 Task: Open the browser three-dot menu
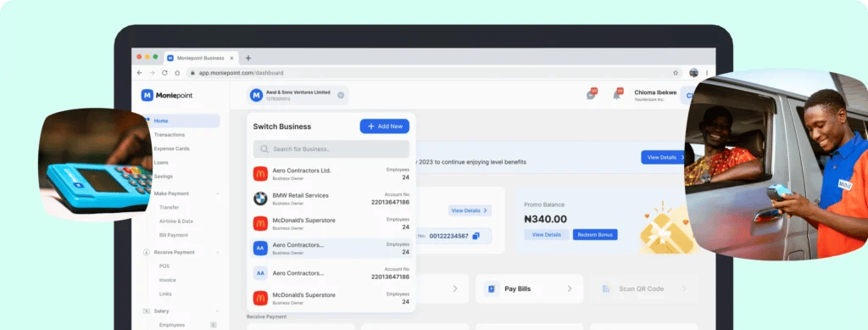pos(706,73)
